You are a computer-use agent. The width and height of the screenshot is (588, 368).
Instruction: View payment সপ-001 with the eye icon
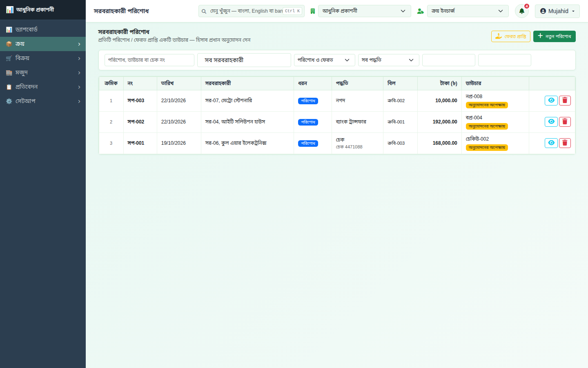[551, 143]
